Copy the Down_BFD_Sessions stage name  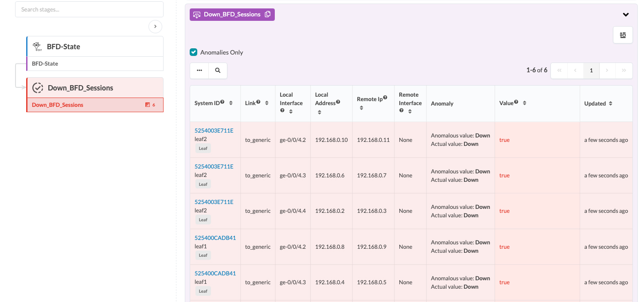point(267,14)
